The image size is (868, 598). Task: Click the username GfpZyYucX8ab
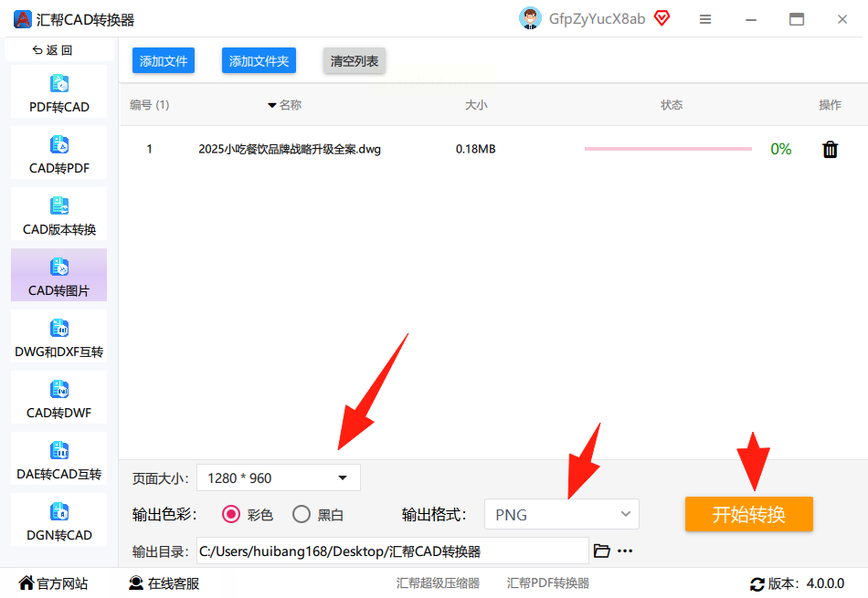coord(597,19)
